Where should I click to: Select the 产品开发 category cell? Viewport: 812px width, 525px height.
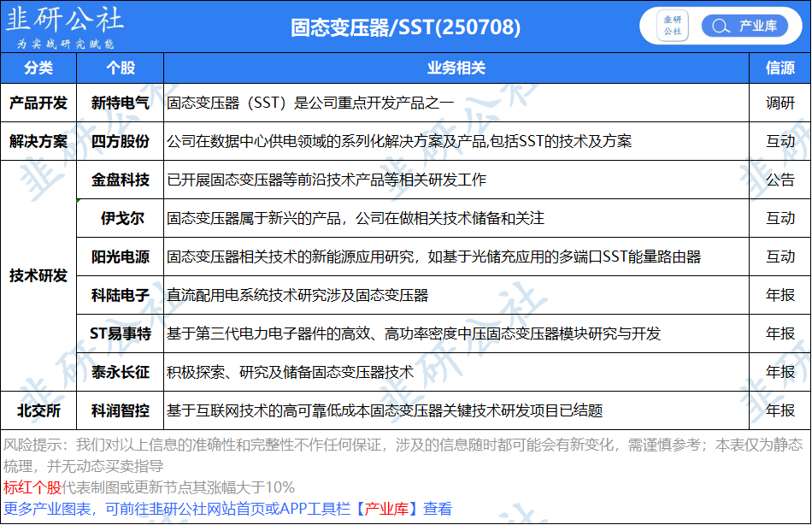38,103
